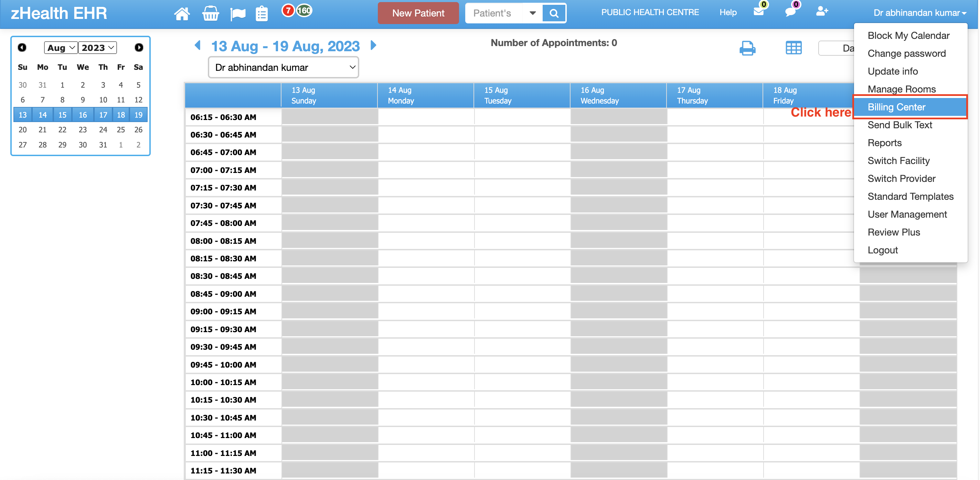980x480 pixels.
Task: Click the flag icon in toolbar
Action: coord(238,14)
